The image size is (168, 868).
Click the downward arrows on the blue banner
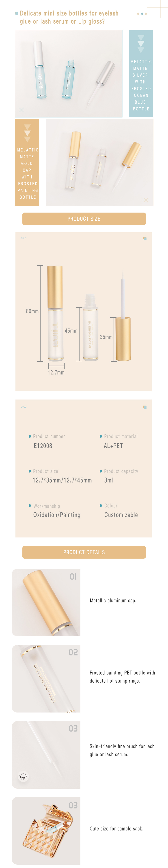tap(141, 44)
